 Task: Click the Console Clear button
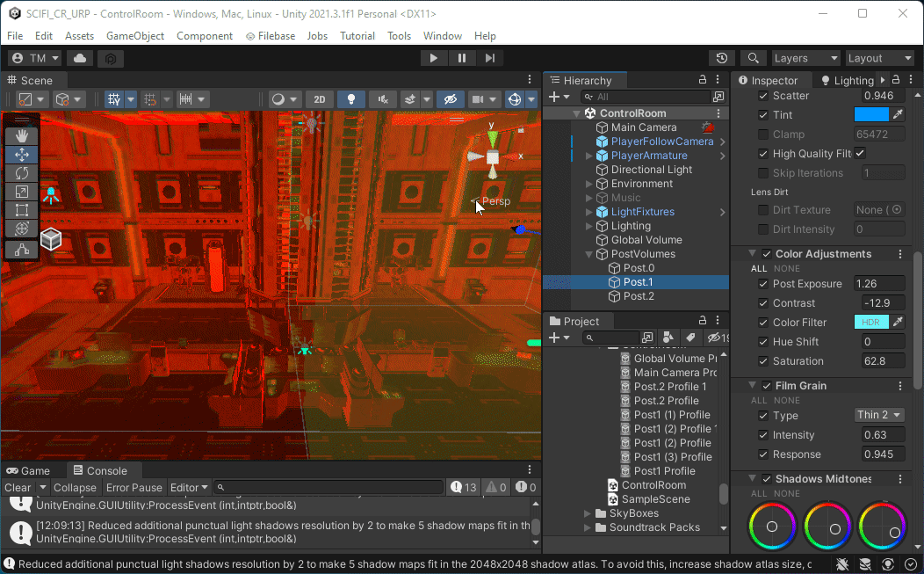(18, 488)
